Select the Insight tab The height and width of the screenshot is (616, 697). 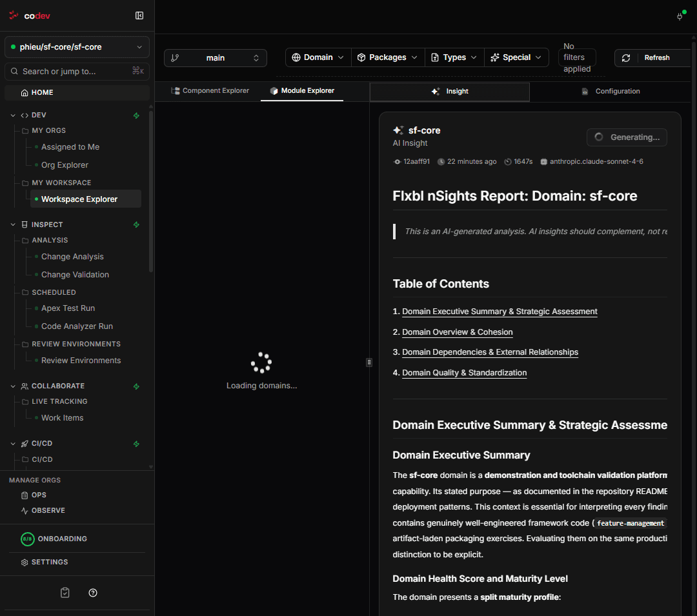pos(450,92)
